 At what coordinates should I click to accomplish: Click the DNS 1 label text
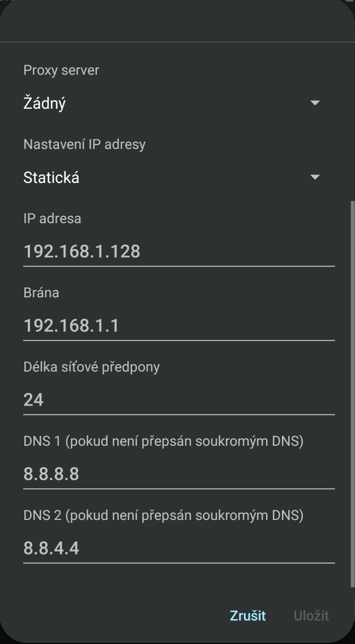[x=163, y=441]
